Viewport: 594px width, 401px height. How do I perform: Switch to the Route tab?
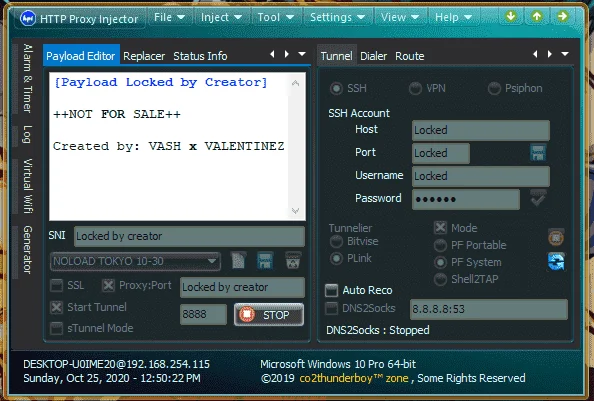pyautogui.click(x=410, y=56)
